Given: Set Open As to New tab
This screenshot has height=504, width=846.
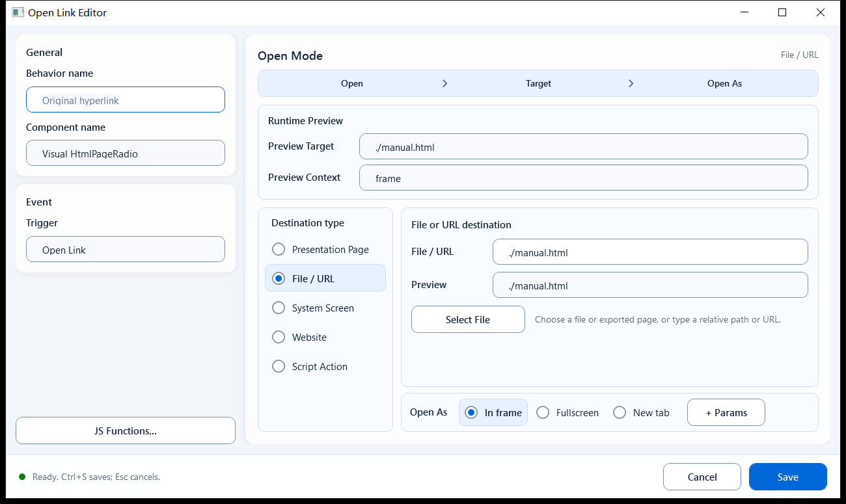Looking at the screenshot, I should pyautogui.click(x=642, y=412).
